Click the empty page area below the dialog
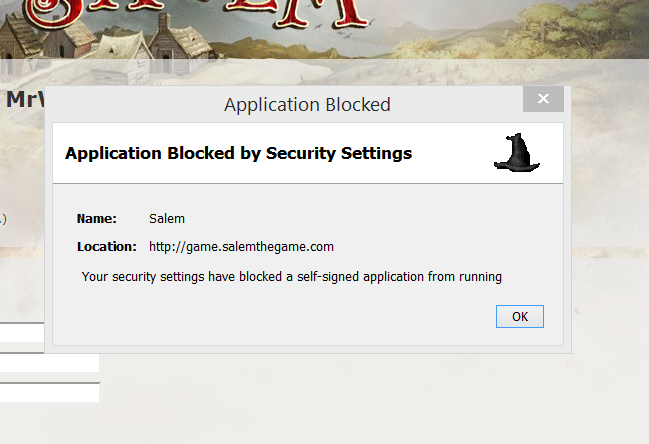The image size is (649, 444). click(350, 400)
